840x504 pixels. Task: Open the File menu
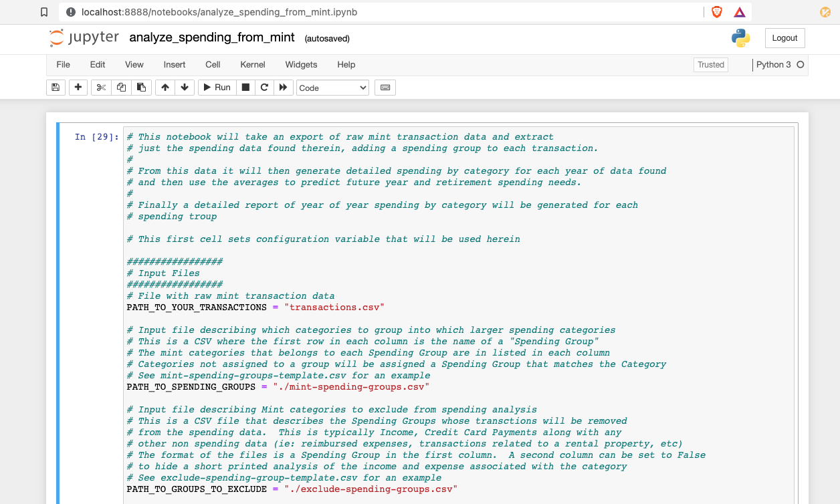[63, 65]
